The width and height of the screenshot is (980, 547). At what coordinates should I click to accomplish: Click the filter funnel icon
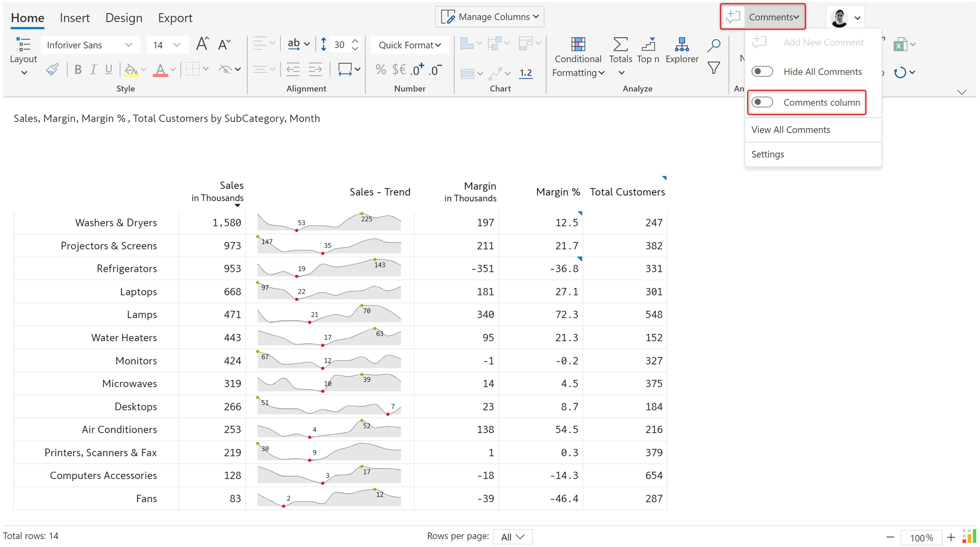[714, 68]
